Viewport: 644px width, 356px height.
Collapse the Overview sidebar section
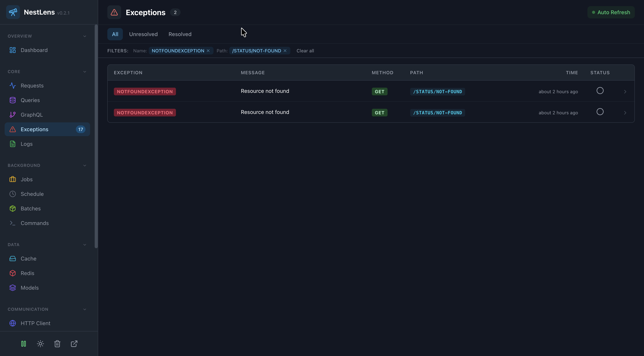(85, 36)
